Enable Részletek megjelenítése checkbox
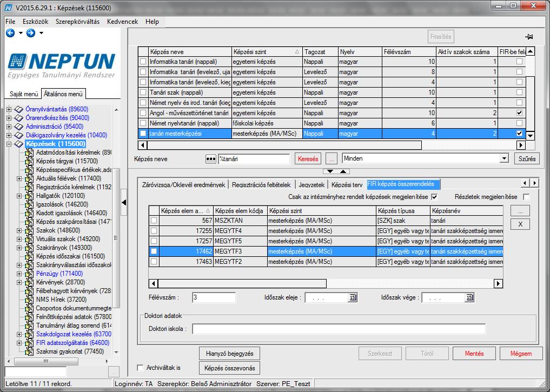Viewport: 550px width, 392px height. point(526,197)
